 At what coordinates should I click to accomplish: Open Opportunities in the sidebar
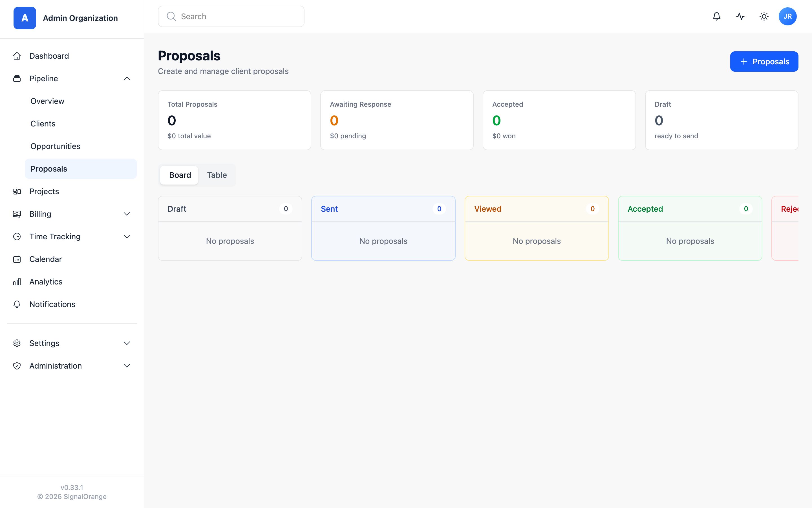click(x=81, y=146)
